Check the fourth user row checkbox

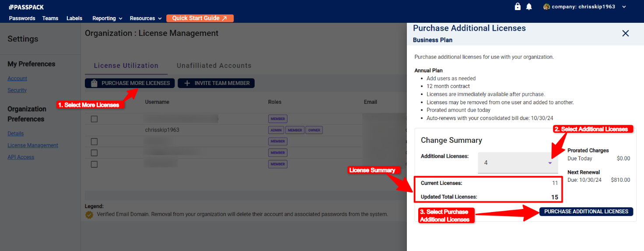94,153
